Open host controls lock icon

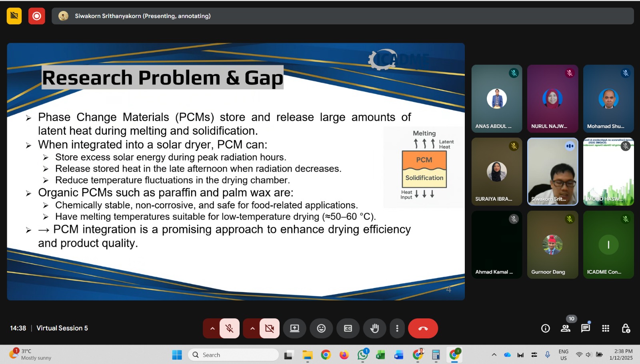(626, 328)
